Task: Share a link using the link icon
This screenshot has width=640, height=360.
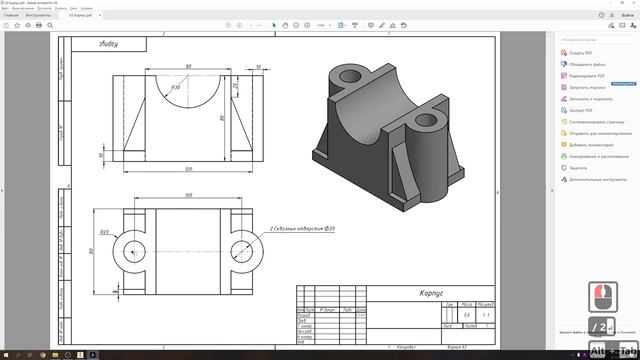Action: pyautogui.click(x=611, y=25)
